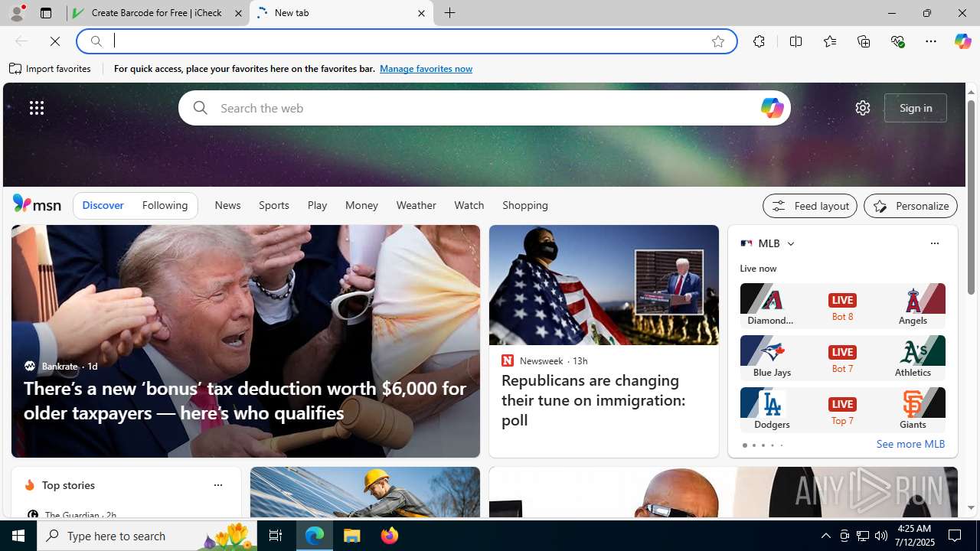Viewport: 980px width, 551px height.
Task: Open Task View on the taskbar
Action: pyautogui.click(x=275, y=536)
